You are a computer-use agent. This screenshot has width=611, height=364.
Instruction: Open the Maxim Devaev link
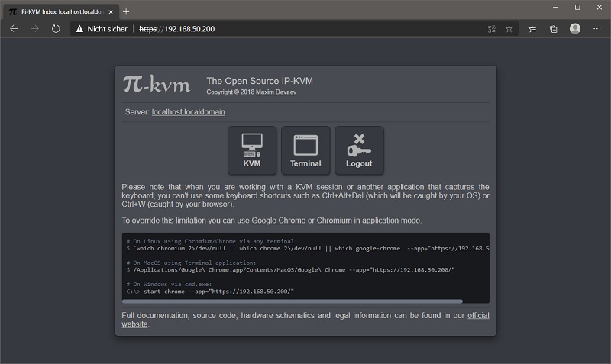(x=276, y=92)
